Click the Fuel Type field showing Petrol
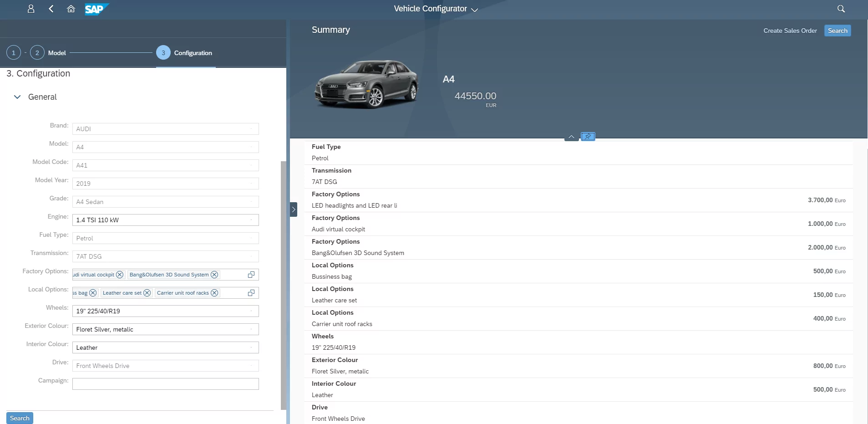Screen dimensions: 868x424 point(166,238)
